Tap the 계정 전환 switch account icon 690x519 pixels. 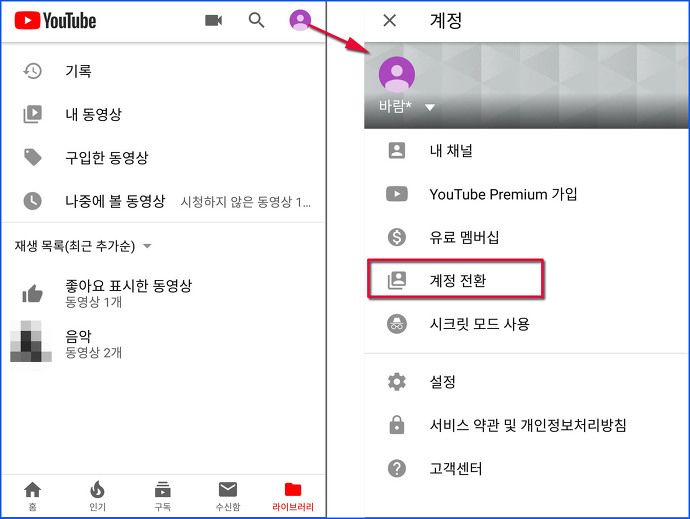point(397,280)
